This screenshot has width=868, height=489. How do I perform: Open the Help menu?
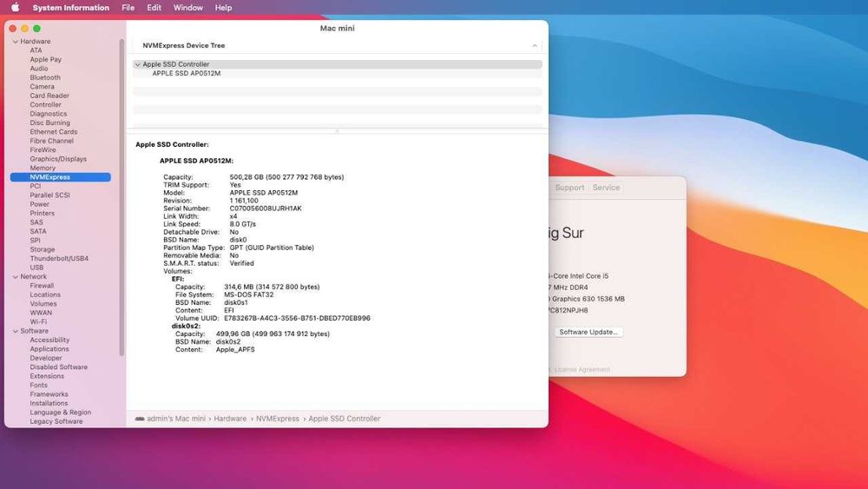pos(223,8)
